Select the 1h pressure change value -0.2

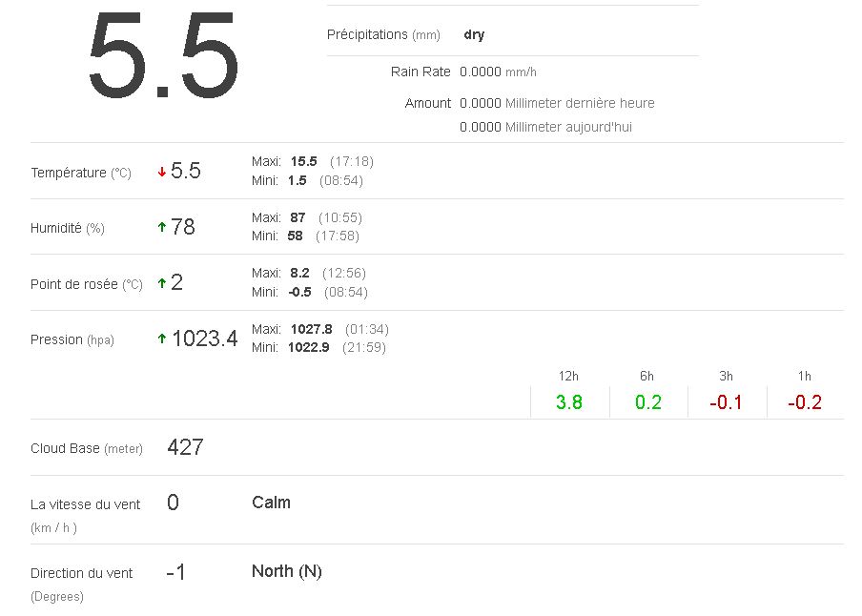(805, 402)
